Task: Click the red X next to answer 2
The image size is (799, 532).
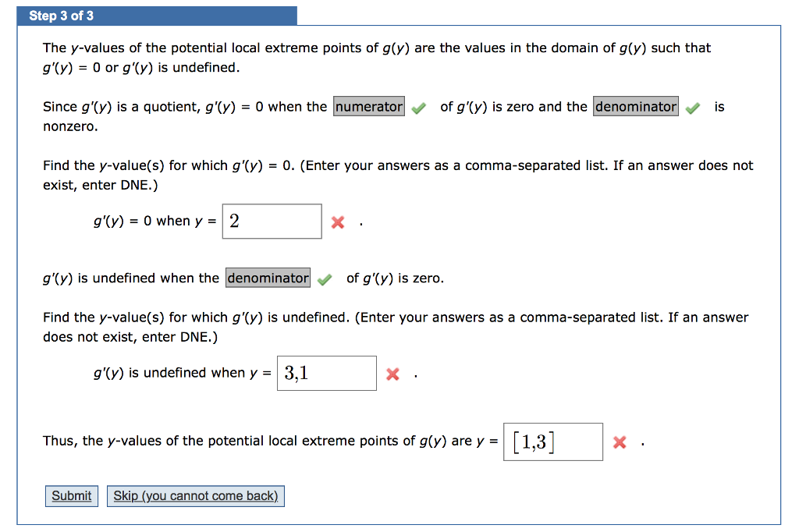Action: click(x=337, y=222)
